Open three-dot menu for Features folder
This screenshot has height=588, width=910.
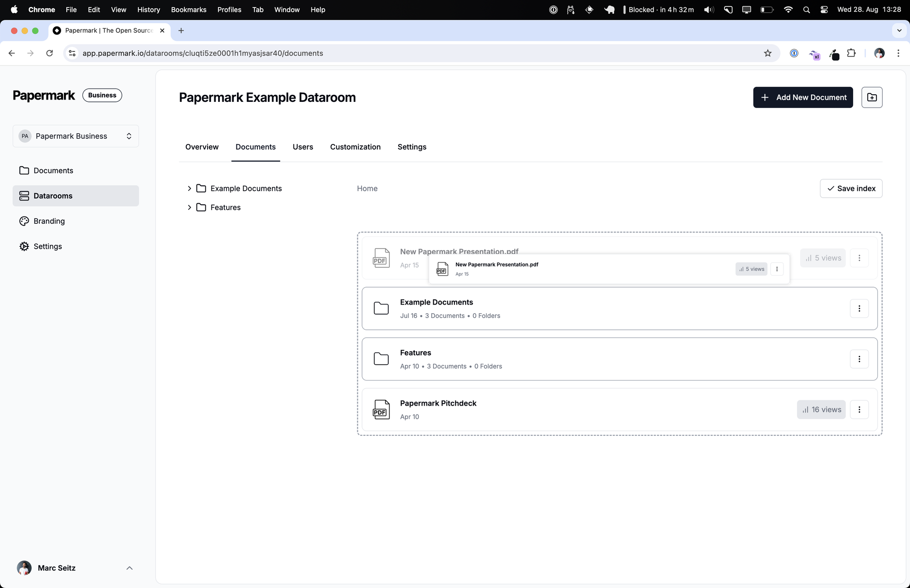pos(859,359)
